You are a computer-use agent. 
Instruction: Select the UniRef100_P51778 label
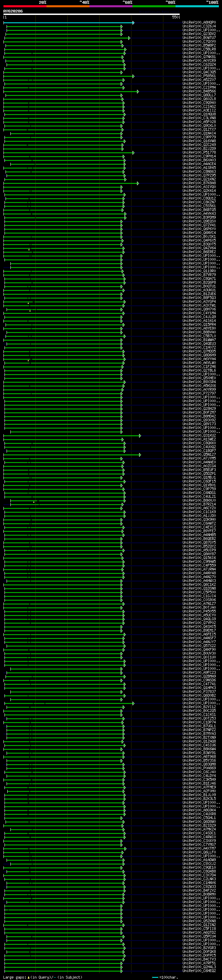click(x=199, y=153)
